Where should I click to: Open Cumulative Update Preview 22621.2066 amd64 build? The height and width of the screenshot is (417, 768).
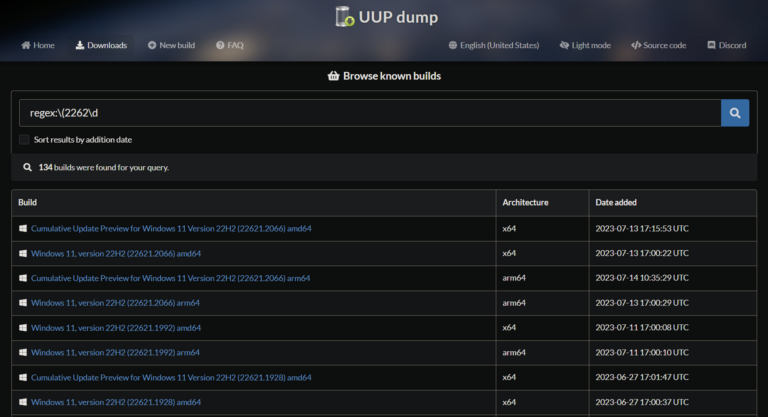[x=171, y=229]
